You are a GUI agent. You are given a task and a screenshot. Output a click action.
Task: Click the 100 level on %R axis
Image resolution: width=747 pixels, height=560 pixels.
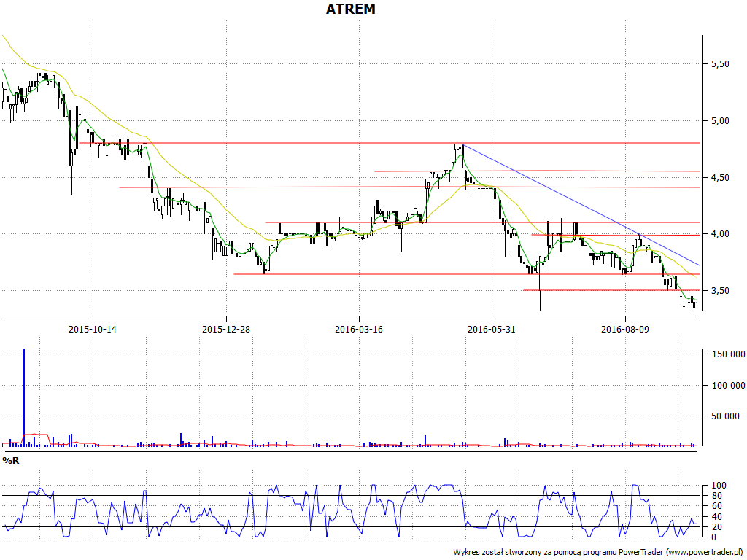(719, 486)
